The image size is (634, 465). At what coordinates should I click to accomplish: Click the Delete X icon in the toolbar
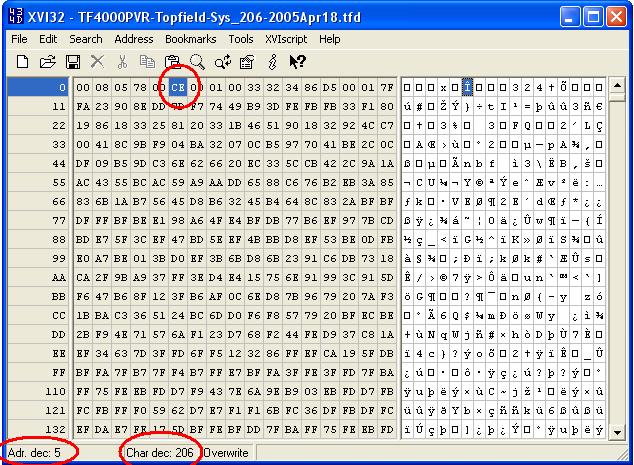(x=97, y=62)
